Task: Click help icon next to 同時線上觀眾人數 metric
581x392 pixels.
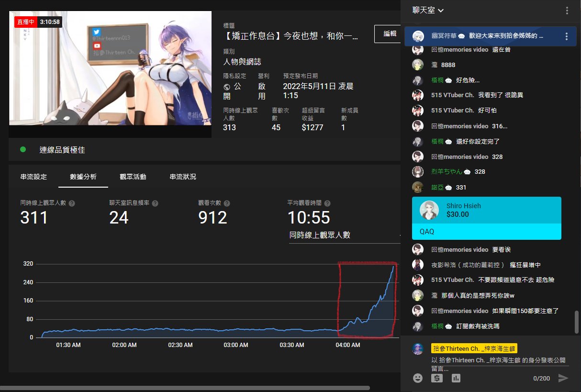Action: pos(72,203)
